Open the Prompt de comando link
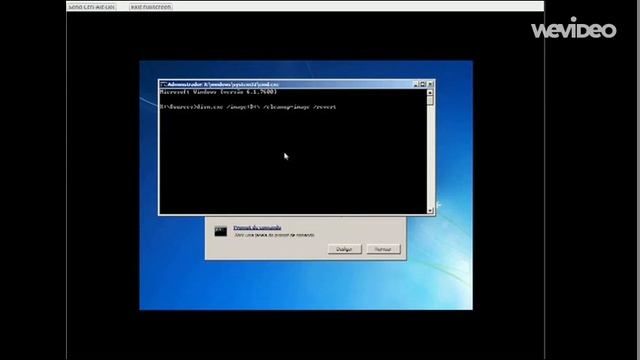Viewport: 640px width, 360px height. tap(257, 228)
